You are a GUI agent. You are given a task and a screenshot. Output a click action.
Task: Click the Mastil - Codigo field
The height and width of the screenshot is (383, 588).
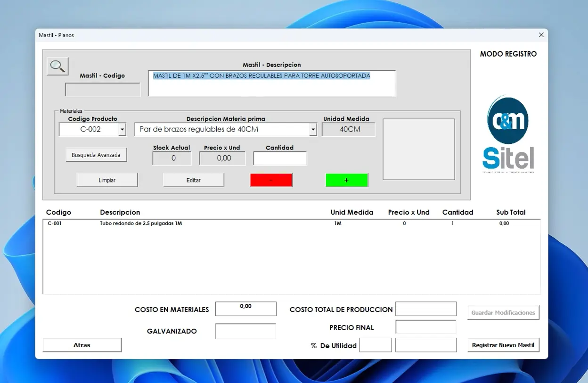tap(103, 90)
